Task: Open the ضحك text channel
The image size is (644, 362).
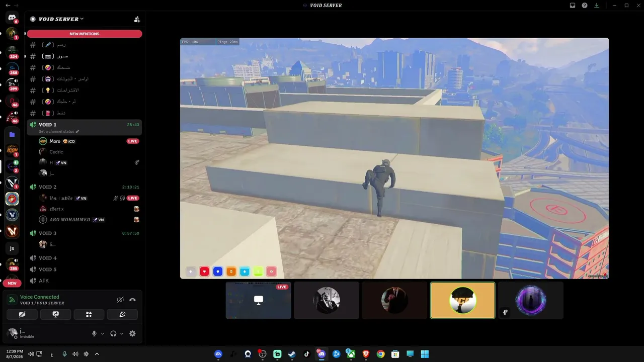Action: [85, 67]
